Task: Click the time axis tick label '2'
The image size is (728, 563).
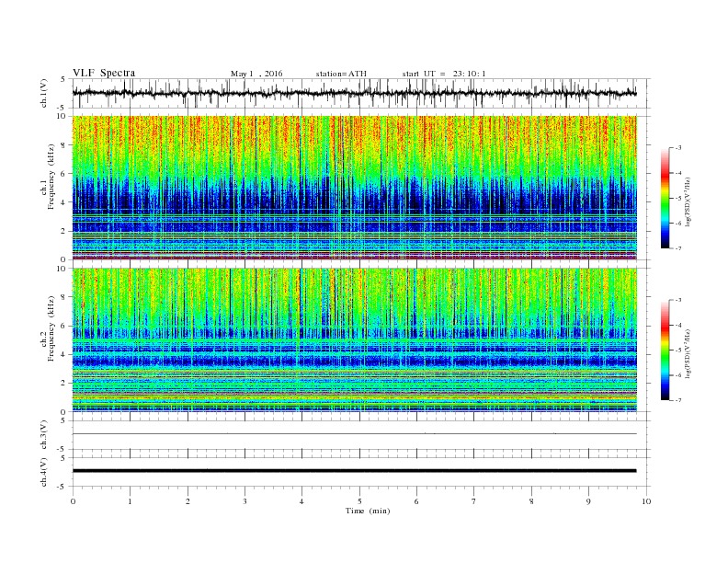Action: click(188, 501)
